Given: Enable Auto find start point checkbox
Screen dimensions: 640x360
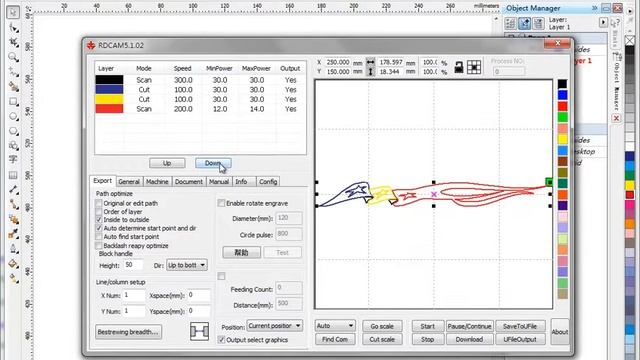Looking at the screenshot, I should point(98,237).
